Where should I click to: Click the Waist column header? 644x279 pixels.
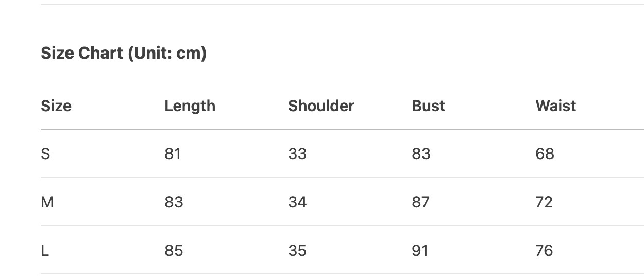click(x=555, y=106)
